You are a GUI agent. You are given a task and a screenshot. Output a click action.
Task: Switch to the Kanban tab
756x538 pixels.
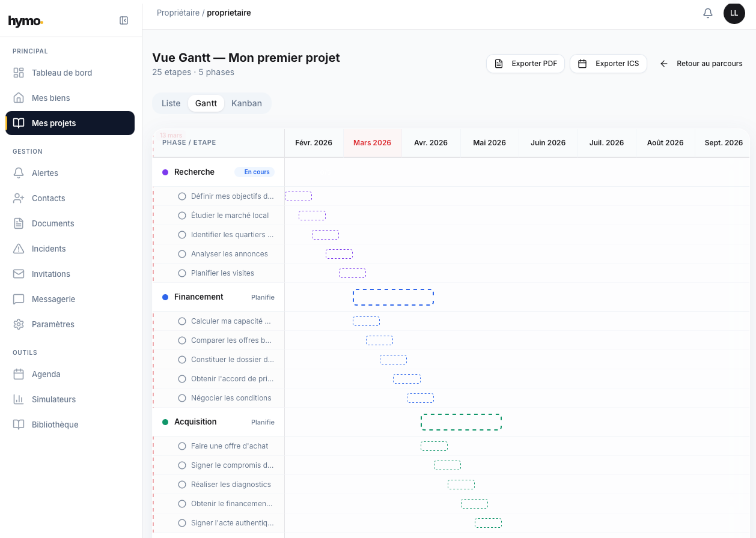tap(246, 103)
